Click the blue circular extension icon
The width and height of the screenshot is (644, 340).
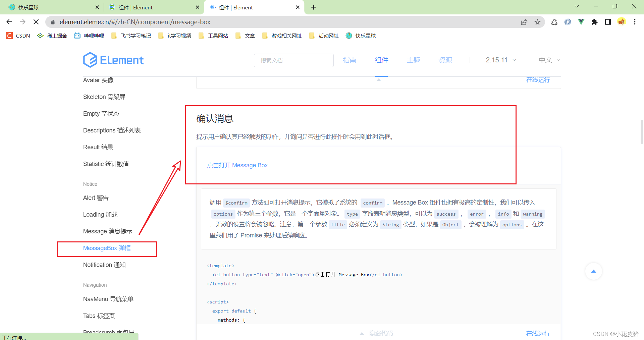pos(568,22)
